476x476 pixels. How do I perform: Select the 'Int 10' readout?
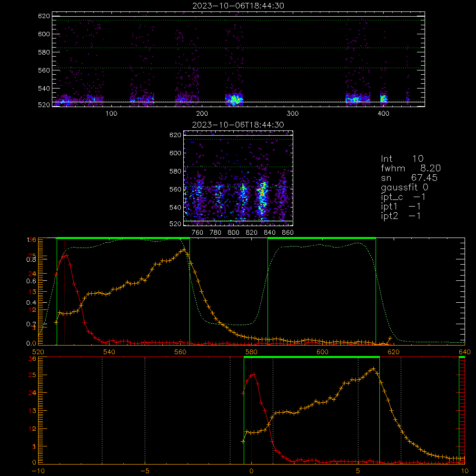[x=402, y=159]
